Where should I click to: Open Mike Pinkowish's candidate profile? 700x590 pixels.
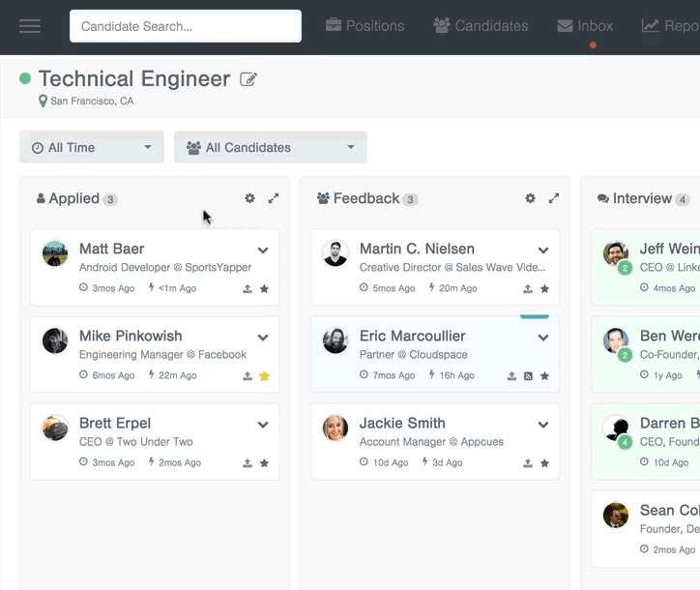tap(131, 336)
